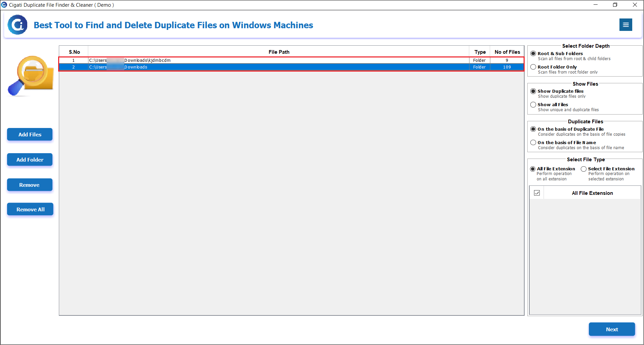Select On the basis of File Name

pyautogui.click(x=533, y=142)
